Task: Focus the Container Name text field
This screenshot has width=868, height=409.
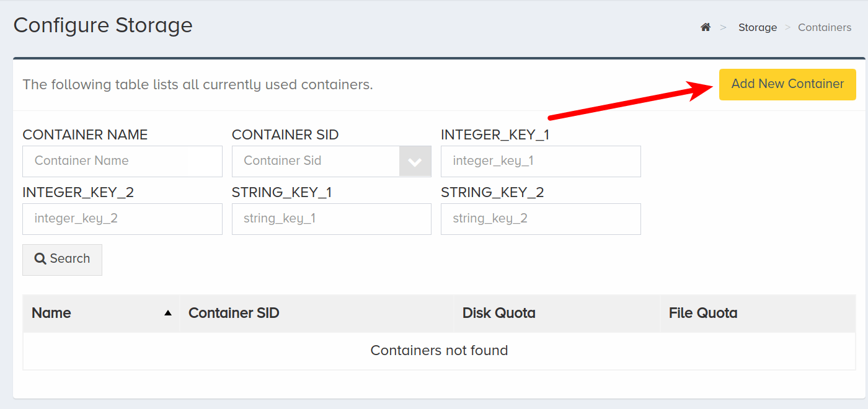Action: point(122,162)
